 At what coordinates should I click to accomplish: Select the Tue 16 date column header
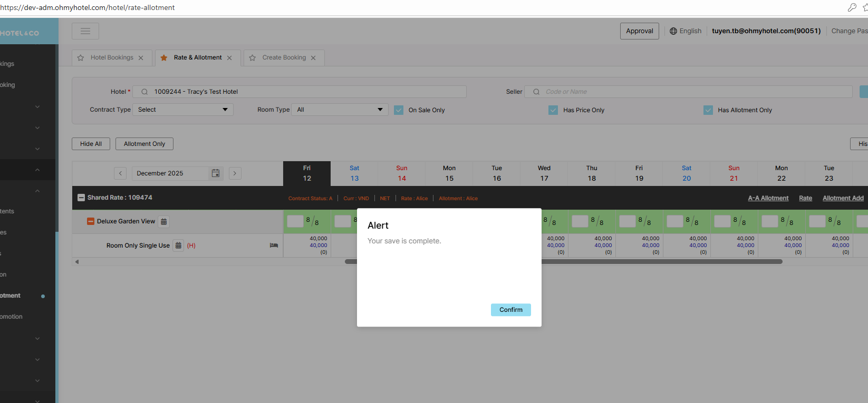pos(497,173)
